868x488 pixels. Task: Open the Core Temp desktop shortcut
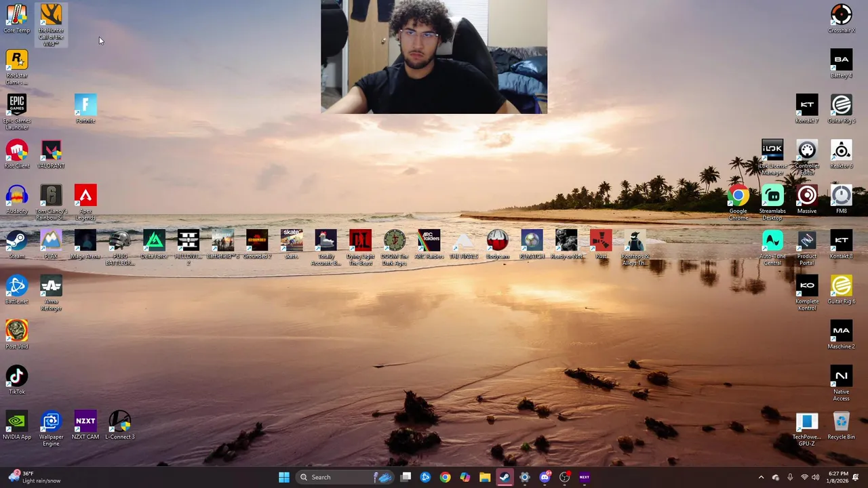[17, 19]
